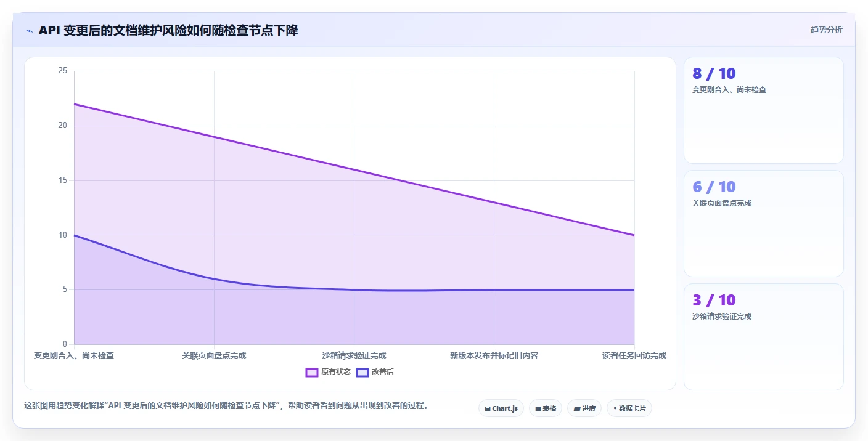The height and width of the screenshot is (441, 868).
Task: Click the 改善后 blue legend swatch
Action: [x=362, y=372]
